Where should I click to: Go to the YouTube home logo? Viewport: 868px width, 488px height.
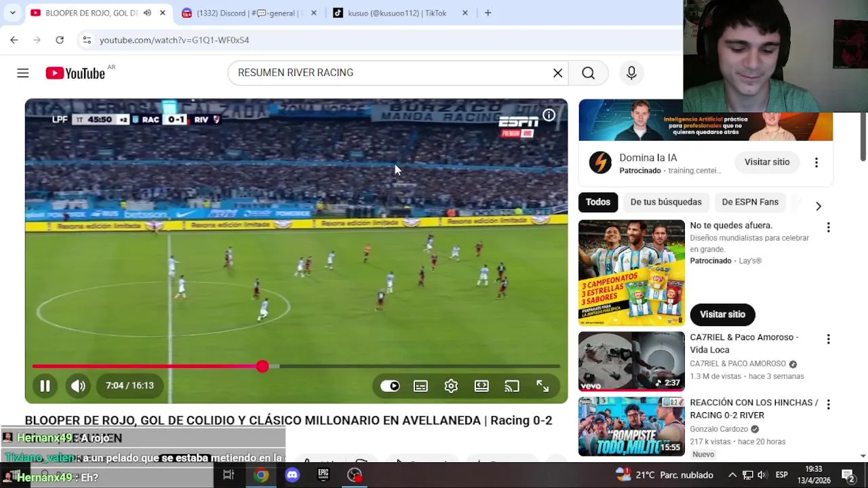point(75,73)
